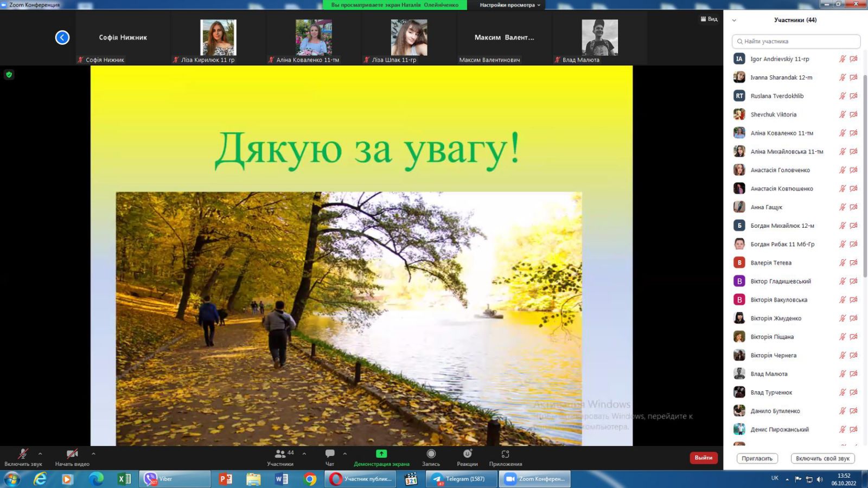Viewport: 868px width, 488px height.
Task: Expand the Participants options arrow
Action: click(x=304, y=453)
